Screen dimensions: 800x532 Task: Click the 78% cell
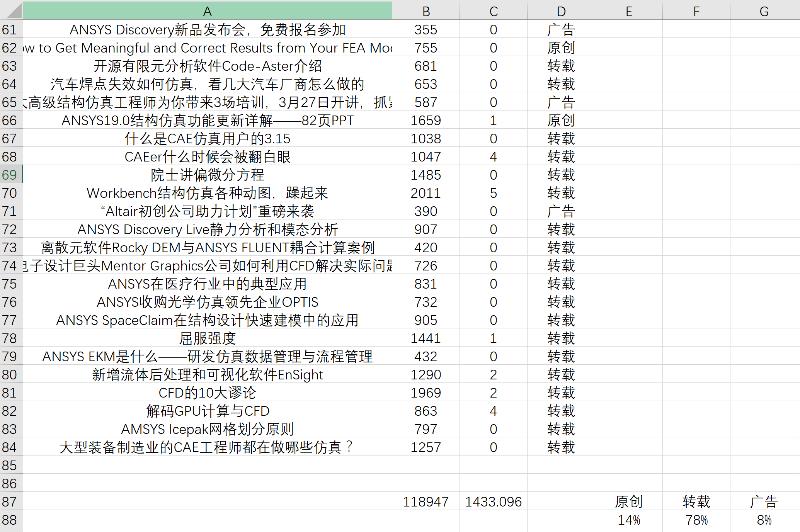coord(696,520)
